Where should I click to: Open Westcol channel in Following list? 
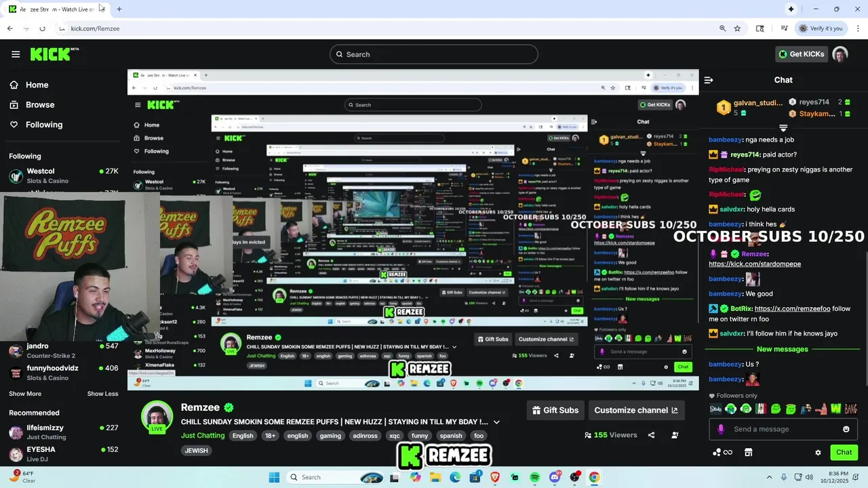pos(64,176)
